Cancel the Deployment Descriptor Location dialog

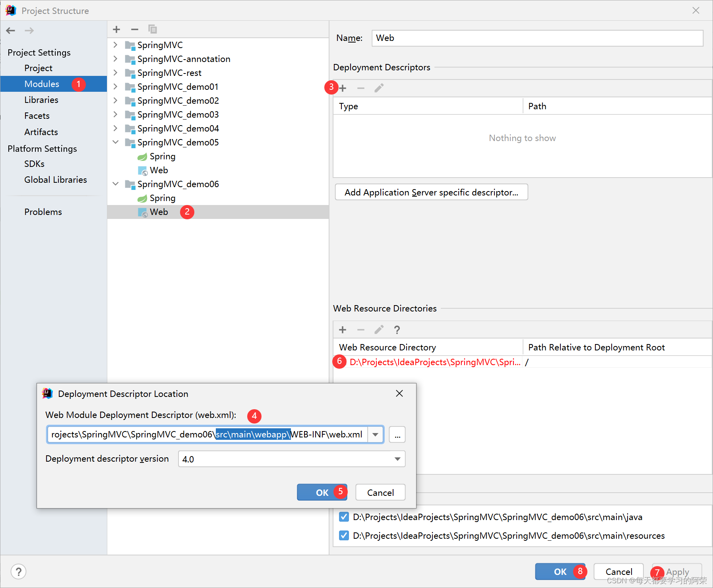(380, 493)
